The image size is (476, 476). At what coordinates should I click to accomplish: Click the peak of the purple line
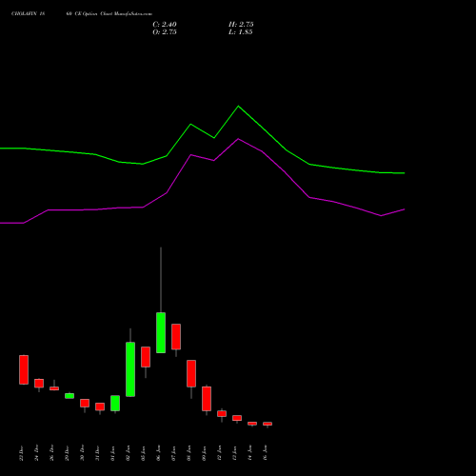[x=238, y=139]
